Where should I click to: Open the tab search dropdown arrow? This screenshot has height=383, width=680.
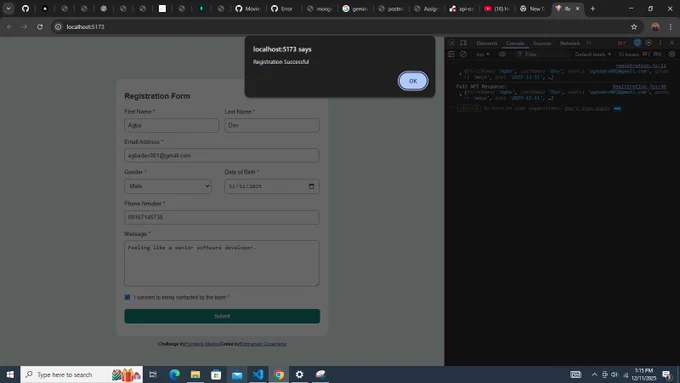[8, 8]
